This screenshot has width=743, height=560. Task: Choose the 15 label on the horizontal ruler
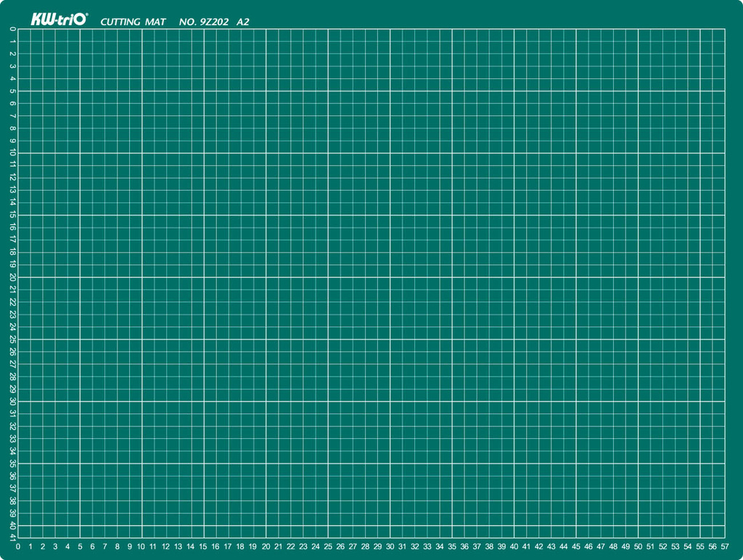point(203,546)
